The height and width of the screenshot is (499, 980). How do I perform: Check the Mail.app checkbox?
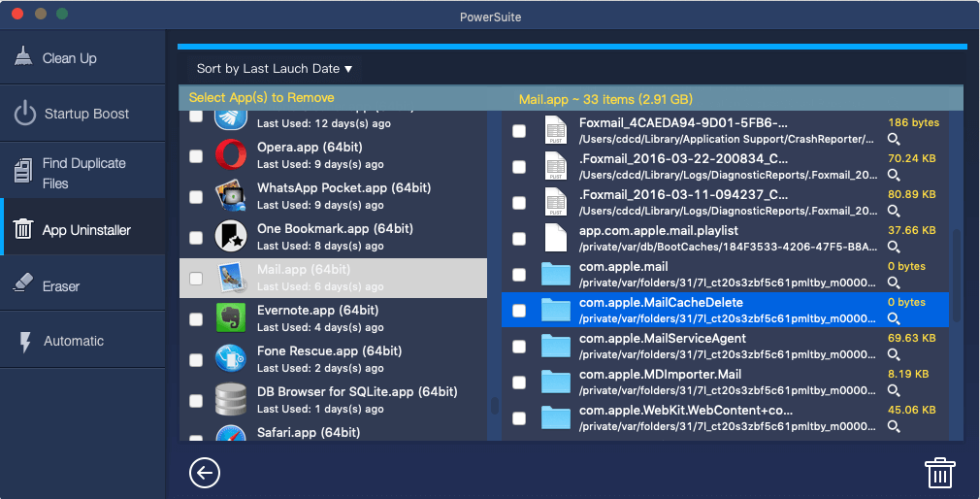click(x=196, y=279)
